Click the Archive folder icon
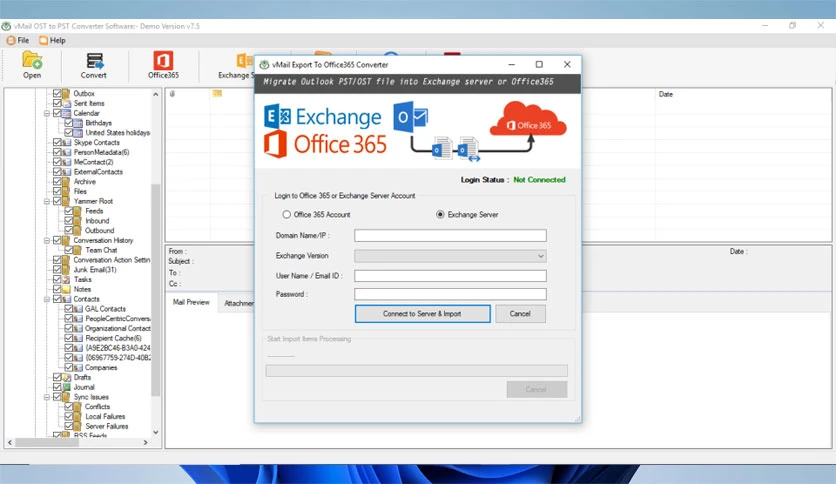The height and width of the screenshot is (484, 836). point(66,181)
